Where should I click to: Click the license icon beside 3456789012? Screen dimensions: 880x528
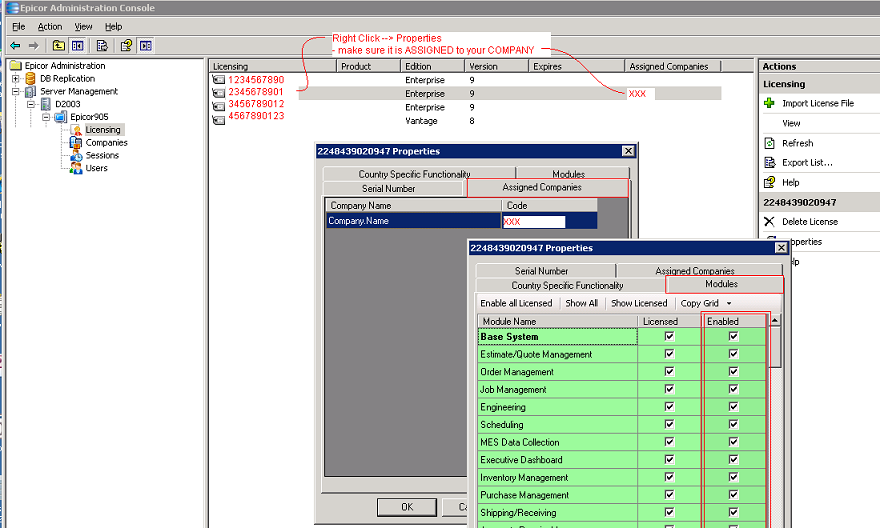tap(219, 105)
